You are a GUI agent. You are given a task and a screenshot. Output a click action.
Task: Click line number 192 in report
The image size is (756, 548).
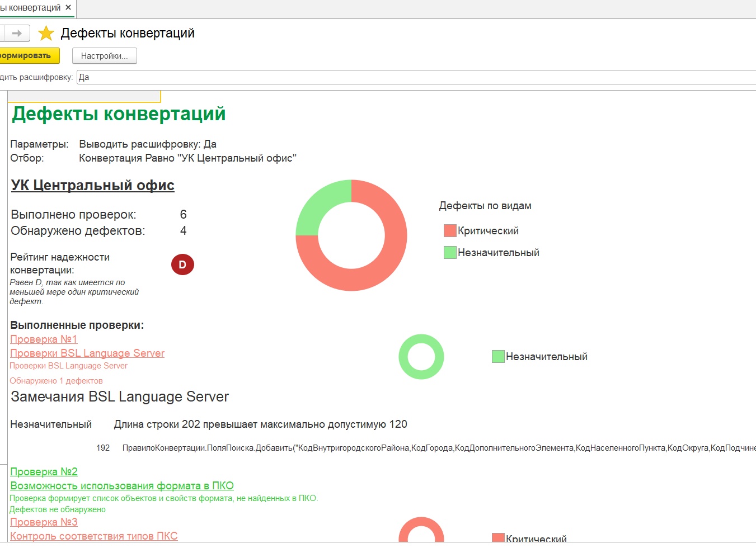[x=103, y=448]
